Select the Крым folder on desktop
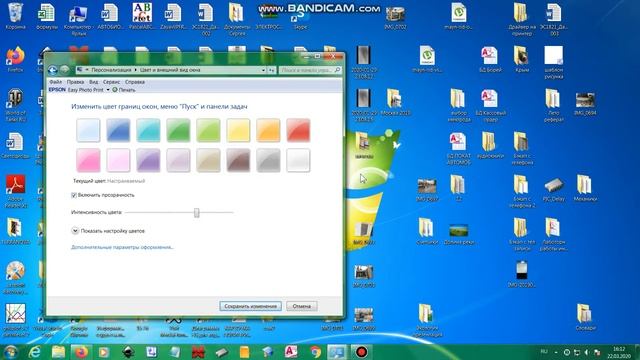The image size is (640, 360). pos(522,59)
